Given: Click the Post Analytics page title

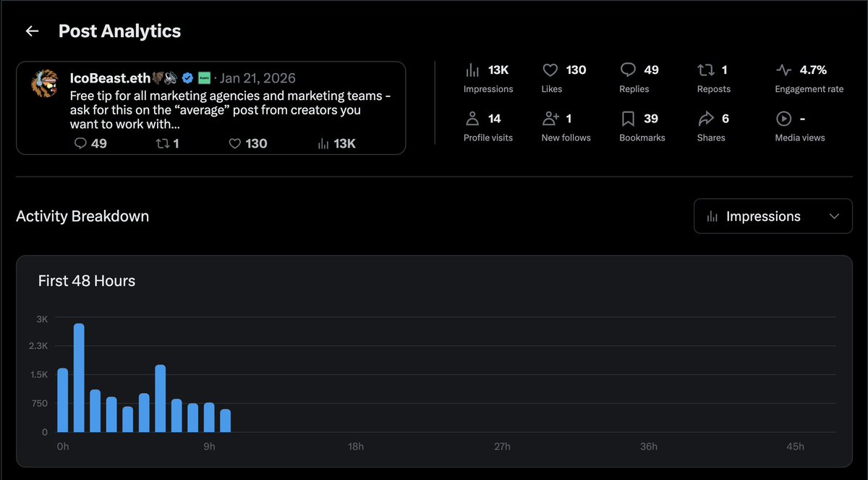Looking at the screenshot, I should (120, 31).
